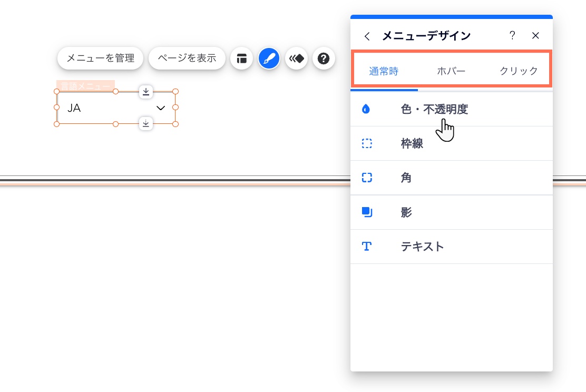The height and width of the screenshot is (392, 586).
Task: Click the layout icon in floating toolbar
Action: [x=242, y=58]
